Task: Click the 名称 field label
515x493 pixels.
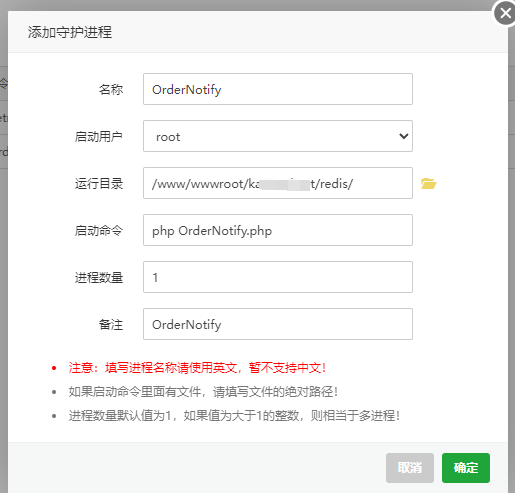Action: pos(111,90)
